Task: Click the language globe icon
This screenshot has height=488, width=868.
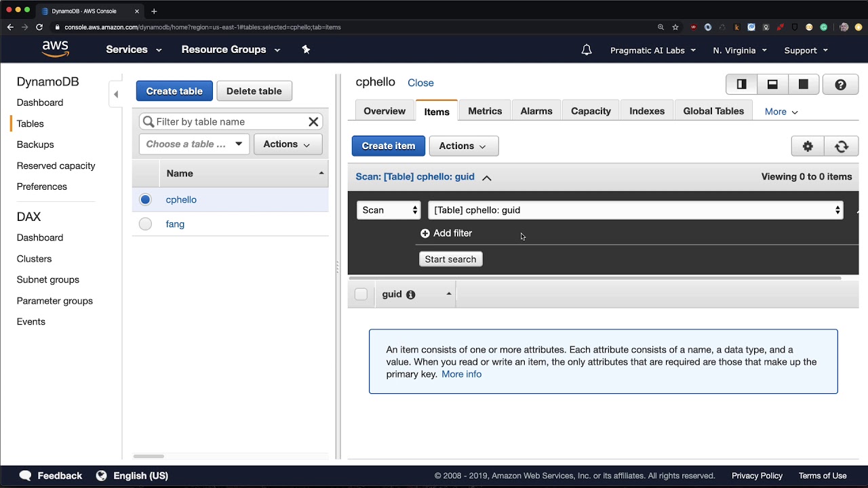Action: pyautogui.click(x=101, y=476)
